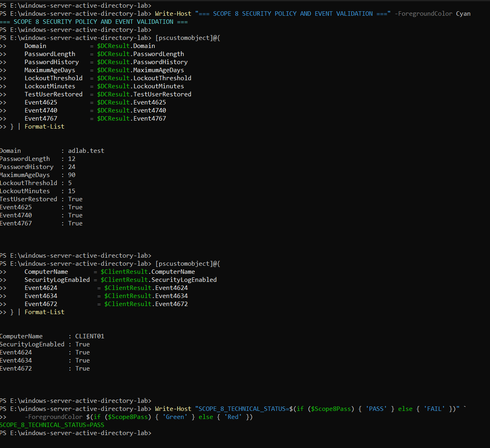Click the 'Red' string literal
The image size is (490, 448).
coord(233,417)
